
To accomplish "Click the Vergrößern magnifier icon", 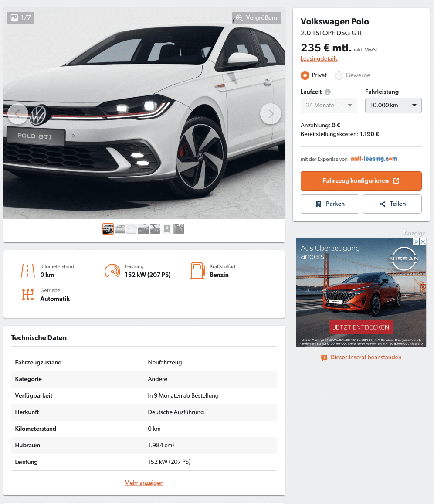I will (x=239, y=18).
